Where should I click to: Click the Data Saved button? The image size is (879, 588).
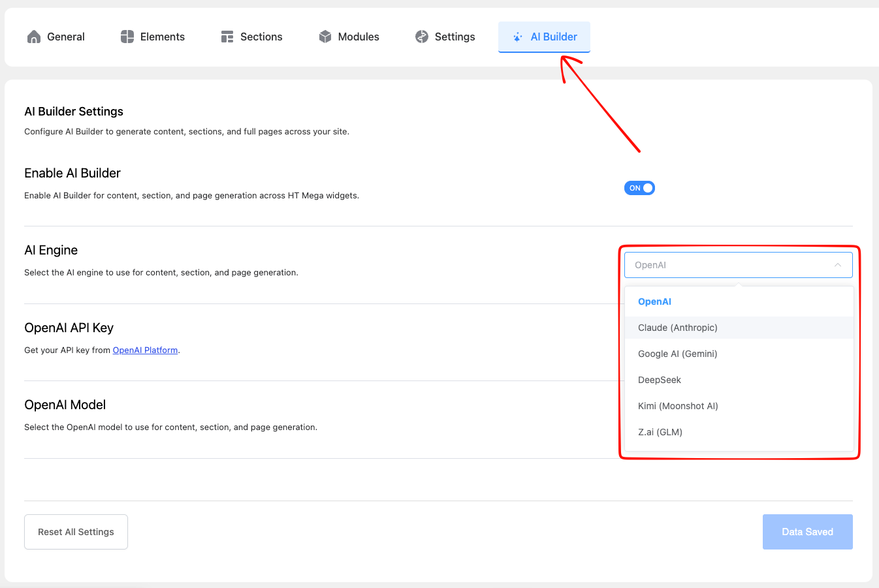pos(808,532)
